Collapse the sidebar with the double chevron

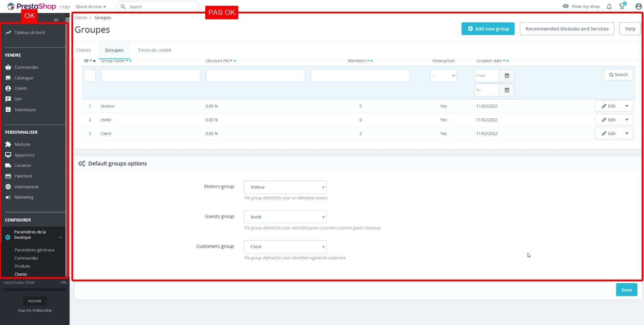pos(56,20)
